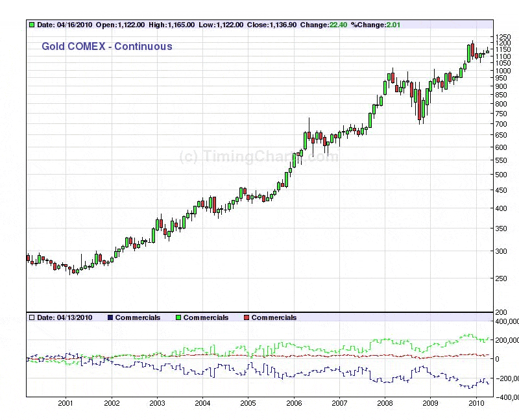Select the 2002 label on the time axis
Image resolution: width=519 pixels, height=420 pixels.
[x=112, y=403]
